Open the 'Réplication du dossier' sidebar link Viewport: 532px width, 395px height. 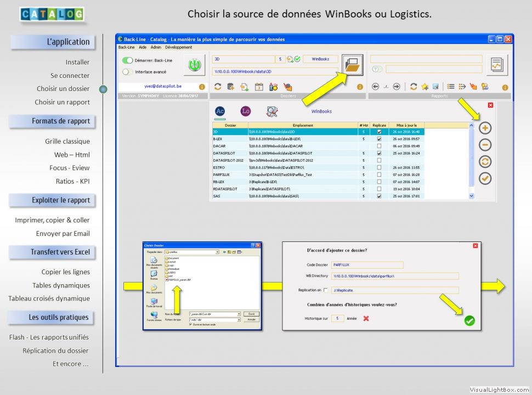pos(55,351)
